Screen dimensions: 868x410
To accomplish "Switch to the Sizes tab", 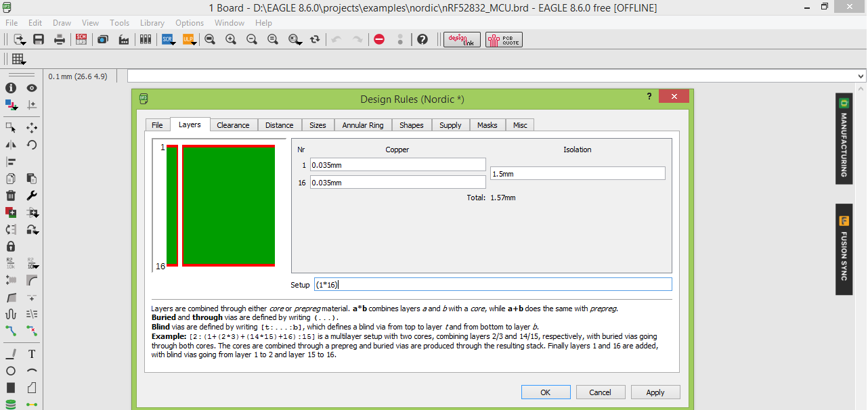I will 318,125.
